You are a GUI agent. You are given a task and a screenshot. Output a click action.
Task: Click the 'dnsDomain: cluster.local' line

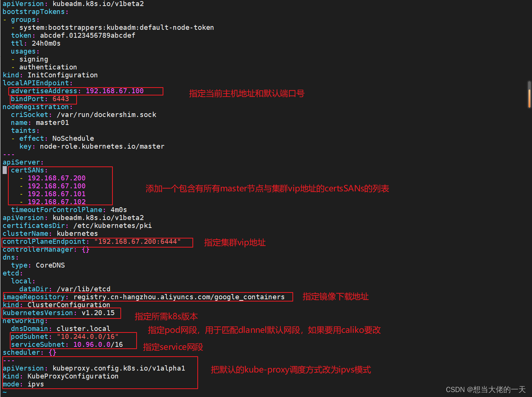(x=61, y=329)
